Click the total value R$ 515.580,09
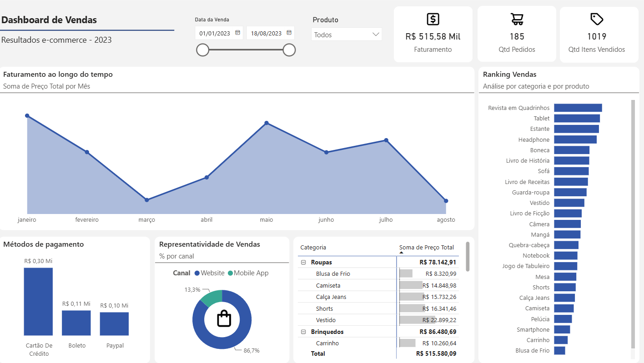 click(436, 353)
